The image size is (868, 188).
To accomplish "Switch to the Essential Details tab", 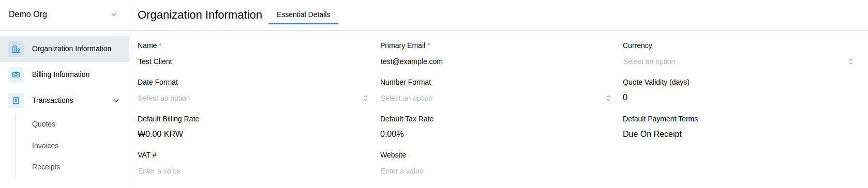I will click(x=303, y=15).
